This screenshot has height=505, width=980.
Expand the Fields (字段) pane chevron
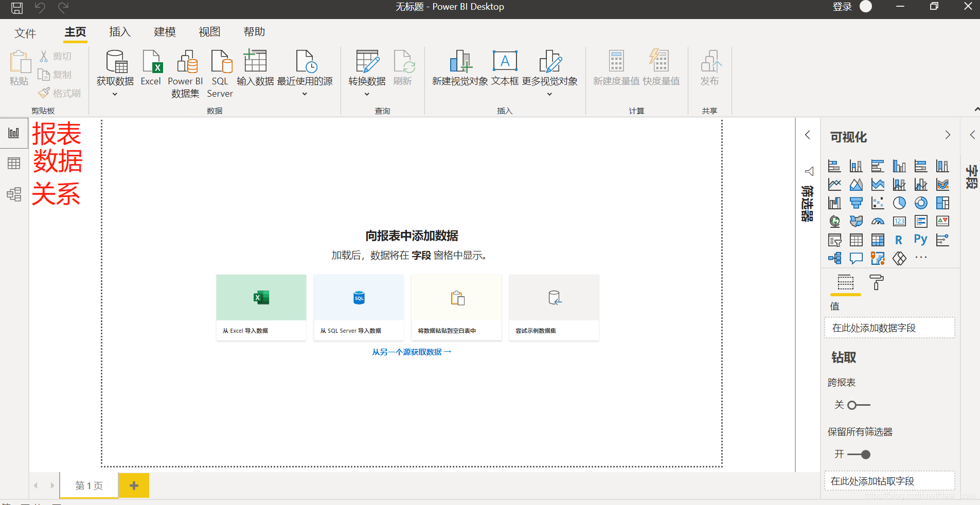click(x=972, y=135)
